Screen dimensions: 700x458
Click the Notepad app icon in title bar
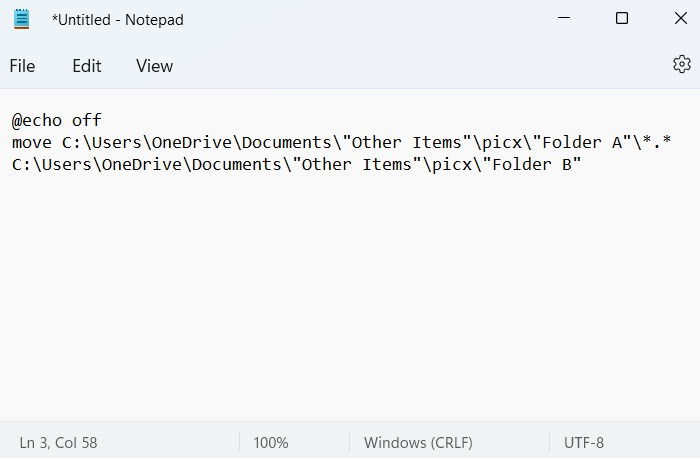coord(21,19)
